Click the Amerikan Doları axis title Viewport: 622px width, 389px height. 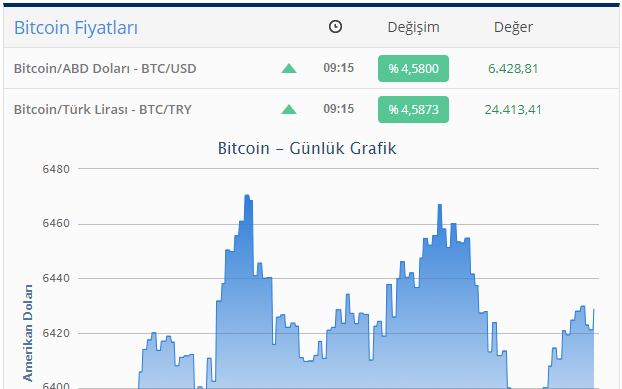point(28,333)
